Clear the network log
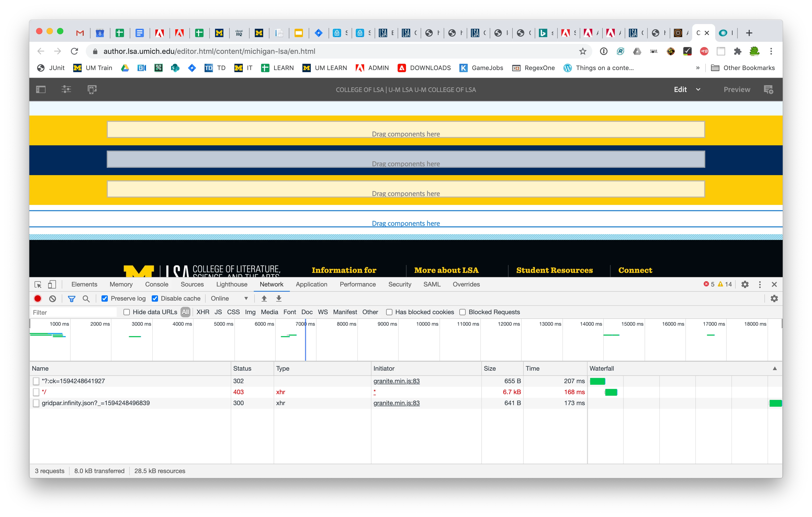This screenshot has width=812, height=517. pos(53,298)
